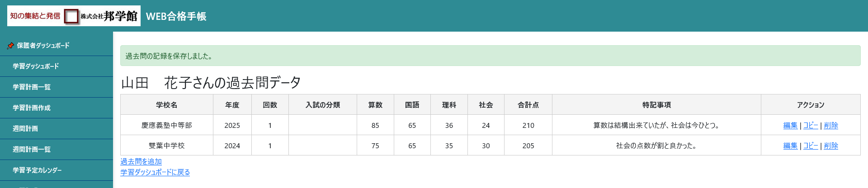Select 週間計画 in the sidebar

[x=25, y=129]
